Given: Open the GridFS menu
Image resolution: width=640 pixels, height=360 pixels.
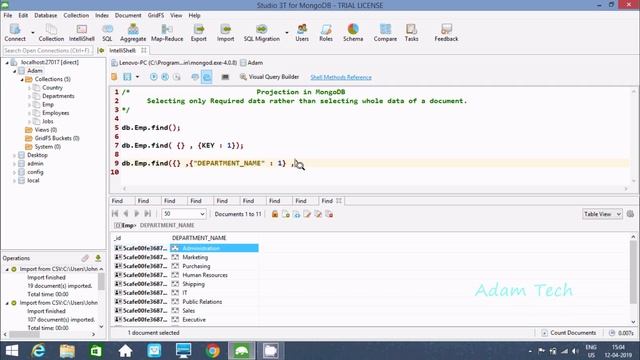Looking at the screenshot, I should [x=156, y=16].
